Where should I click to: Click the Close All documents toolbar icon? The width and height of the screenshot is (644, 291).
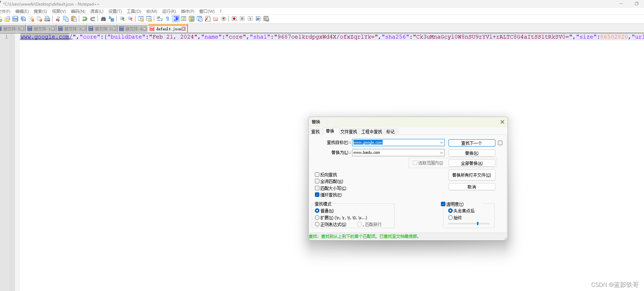click(x=39, y=19)
